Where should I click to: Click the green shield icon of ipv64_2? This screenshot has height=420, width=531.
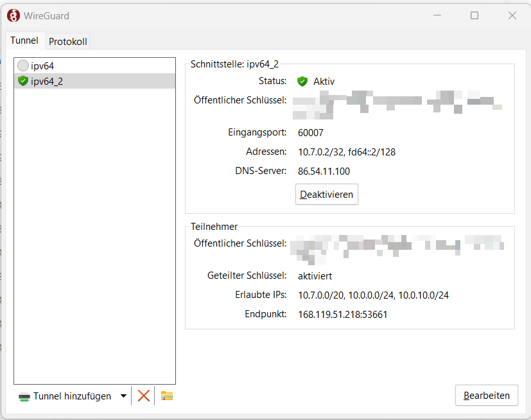pyautogui.click(x=23, y=81)
